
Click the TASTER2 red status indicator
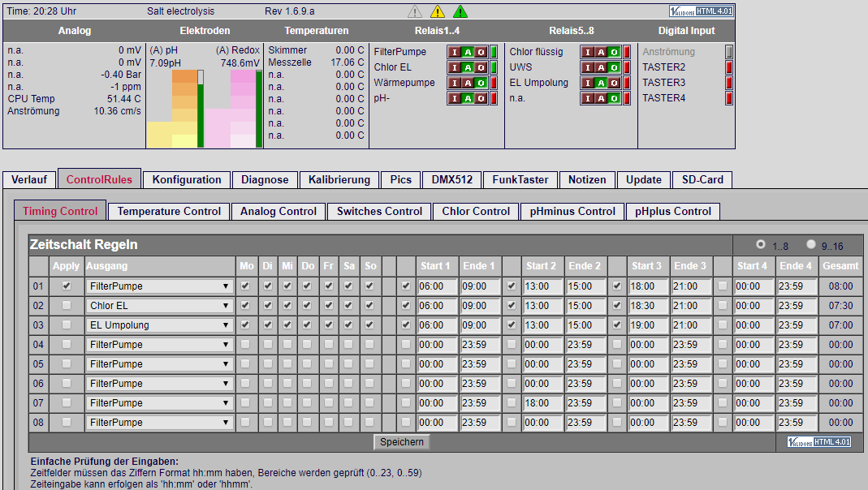728,67
